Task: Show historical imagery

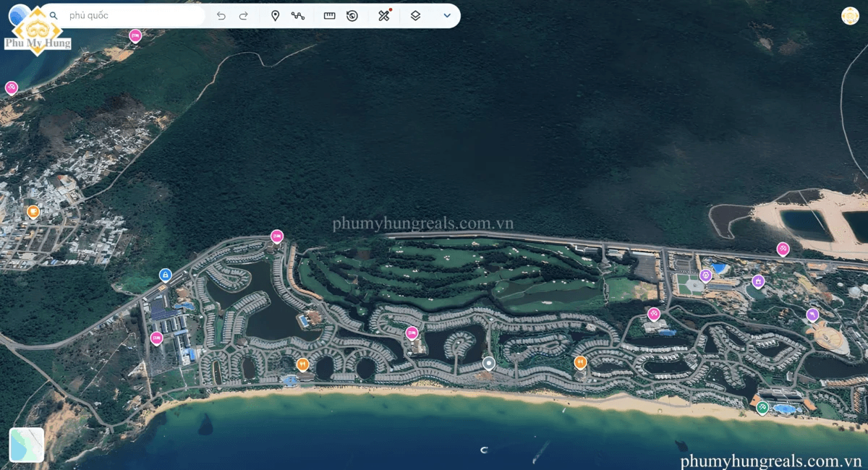Action: click(352, 15)
